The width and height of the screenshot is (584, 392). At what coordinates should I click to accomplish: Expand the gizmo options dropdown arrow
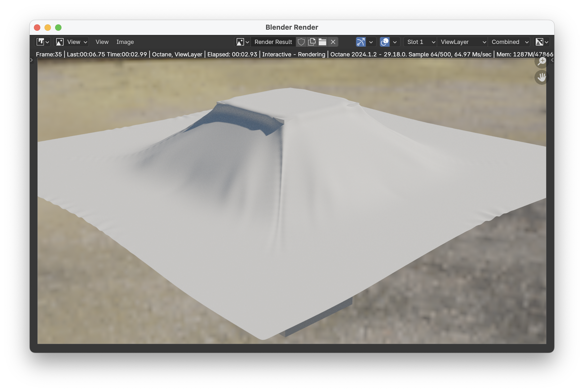pyautogui.click(x=371, y=42)
